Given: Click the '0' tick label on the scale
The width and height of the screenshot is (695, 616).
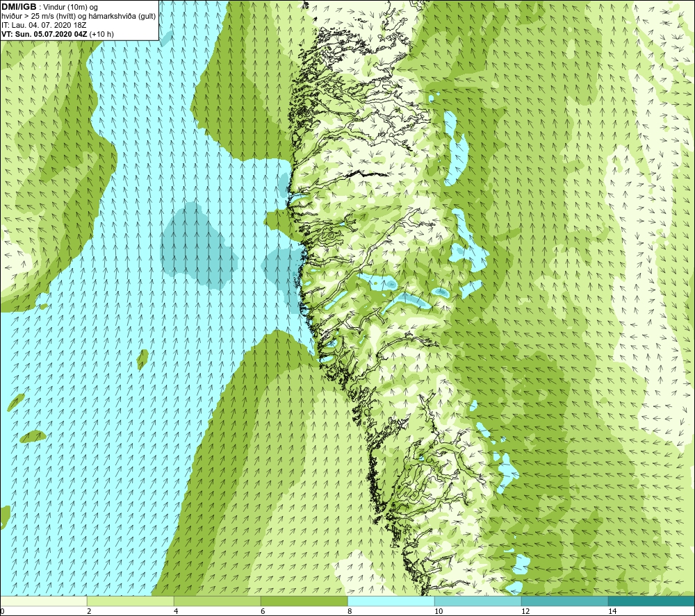Looking at the screenshot, I should click(x=2, y=611).
